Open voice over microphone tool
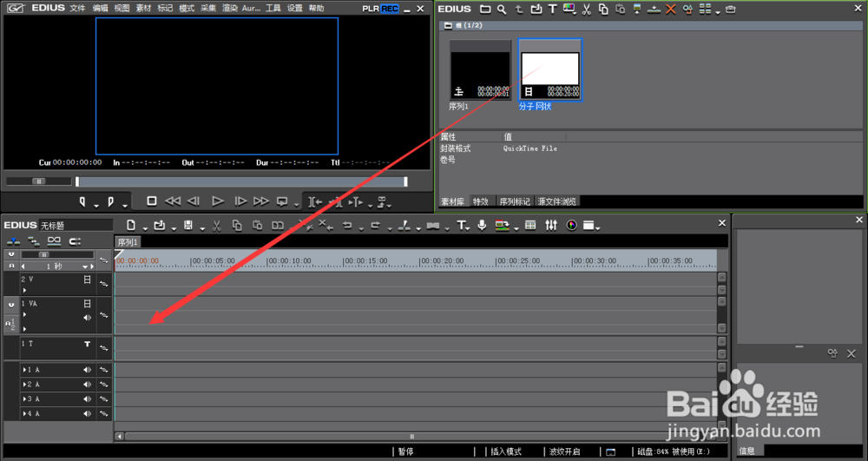The image size is (868, 461). click(x=482, y=225)
